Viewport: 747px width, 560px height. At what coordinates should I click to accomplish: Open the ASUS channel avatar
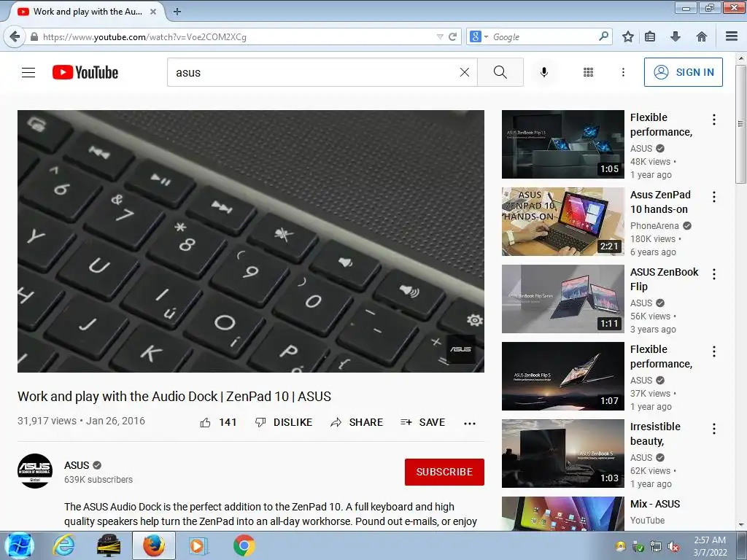35,471
